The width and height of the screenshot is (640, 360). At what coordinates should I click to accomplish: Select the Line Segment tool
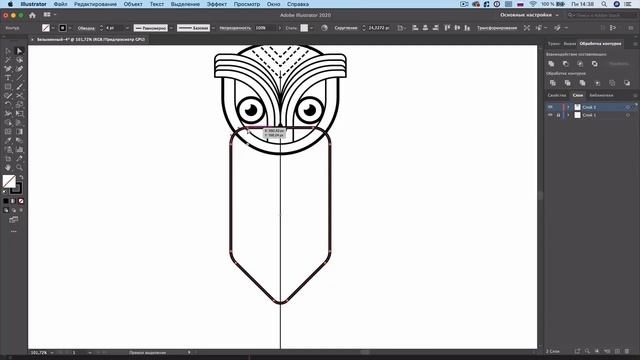coord(19,78)
